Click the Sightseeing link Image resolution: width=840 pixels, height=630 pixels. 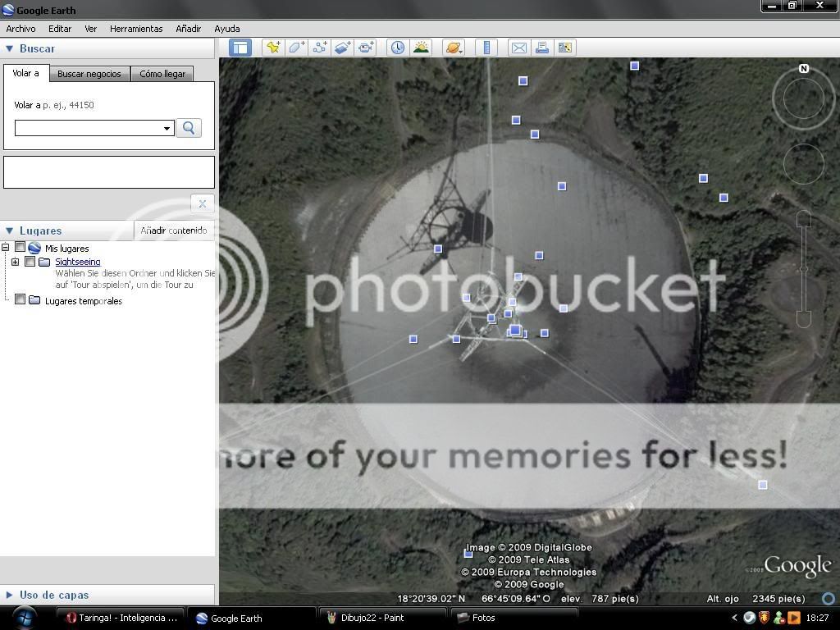(78, 262)
